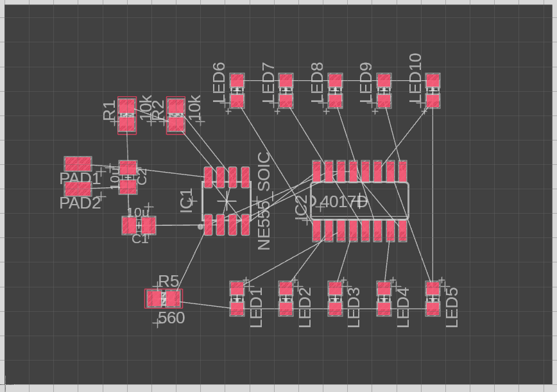Click the R1 resistor footprint

pyautogui.click(x=127, y=115)
